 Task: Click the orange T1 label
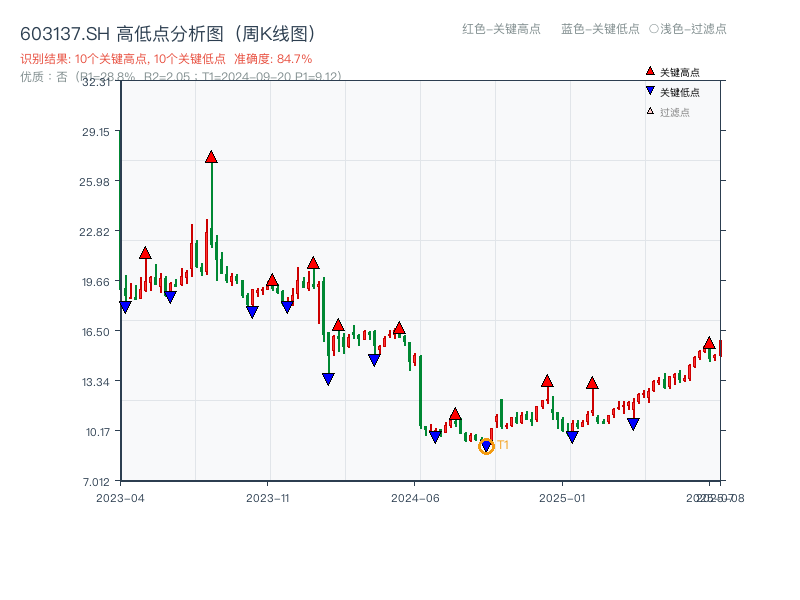(x=503, y=445)
